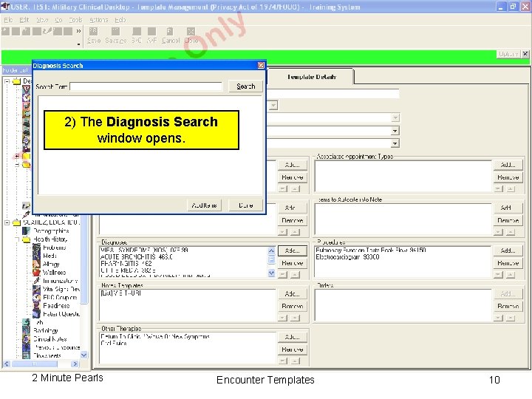Open the Lab module icon
Viewport: 532px width, 399px height.
click(x=26, y=322)
